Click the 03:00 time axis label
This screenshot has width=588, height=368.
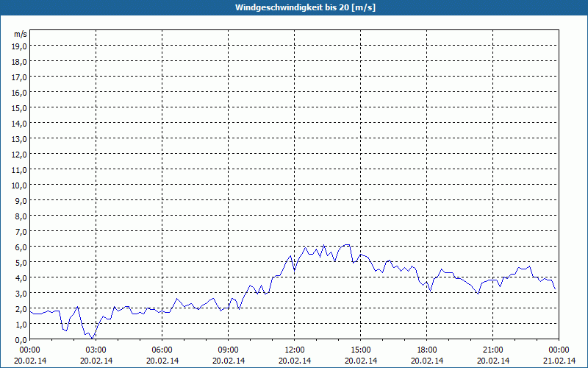point(96,350)
